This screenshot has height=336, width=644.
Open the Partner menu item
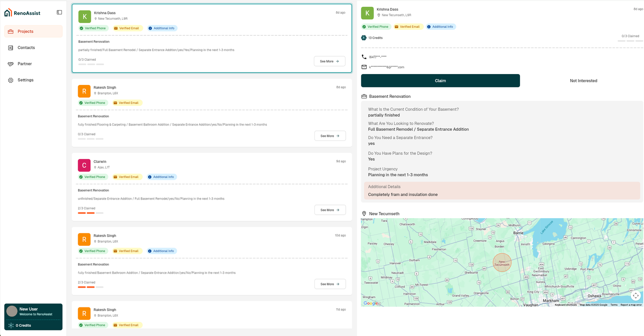click(25, 64)
